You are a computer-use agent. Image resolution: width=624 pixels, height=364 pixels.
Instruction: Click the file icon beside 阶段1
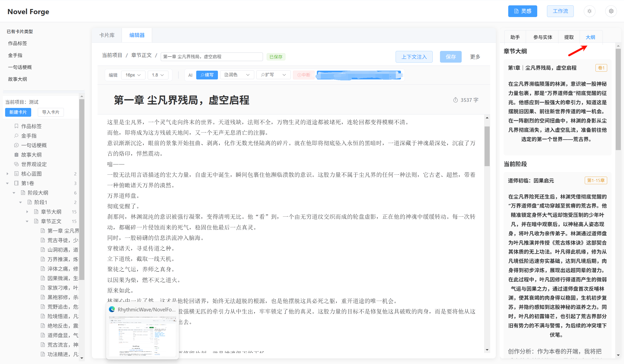point(29,202)
